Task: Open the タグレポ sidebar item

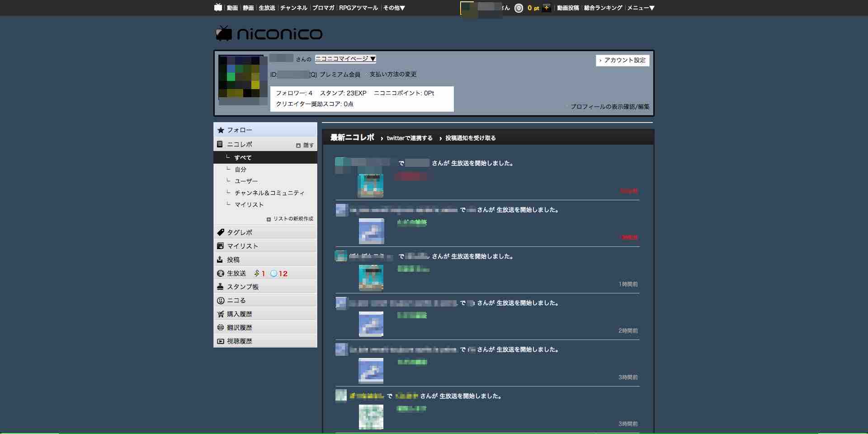Action: (265, 232)
